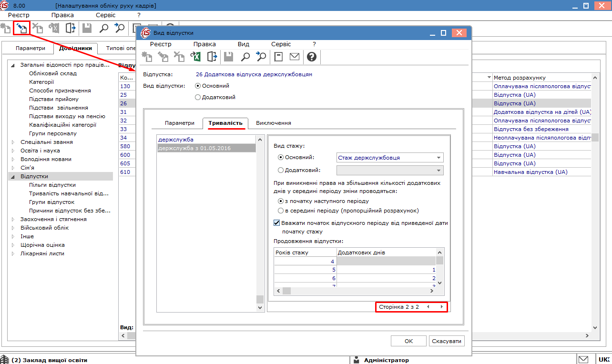The width and height of the screenshot is (612, 364).
Task: Select Додатковий radio under Вид стажу
Action: 281,170
